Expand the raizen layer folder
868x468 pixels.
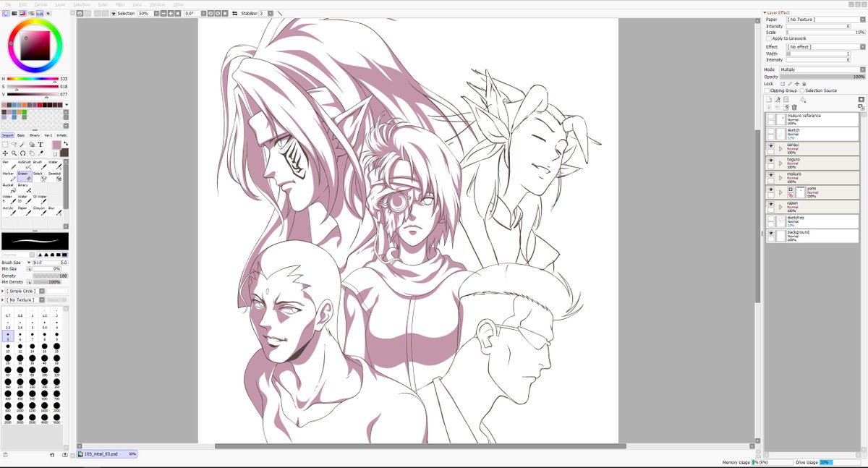[x=780, y=207]
